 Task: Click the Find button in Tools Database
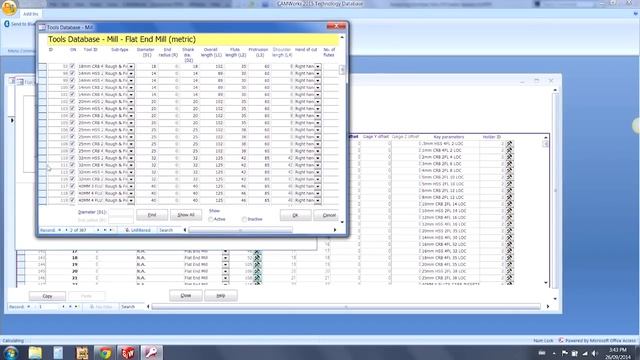click(152, 215)
